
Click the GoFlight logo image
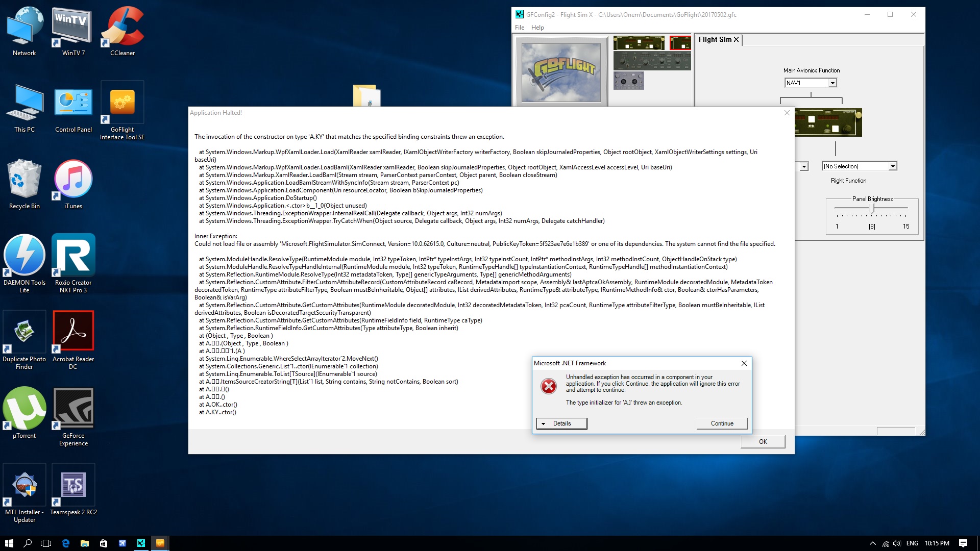tap(560, 71)
